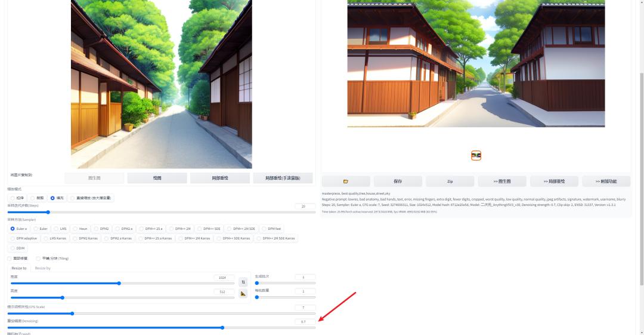Viewport: 644px width, 335px height.
Task: Select the 填充 resize mode
Action: pos(57,198)
